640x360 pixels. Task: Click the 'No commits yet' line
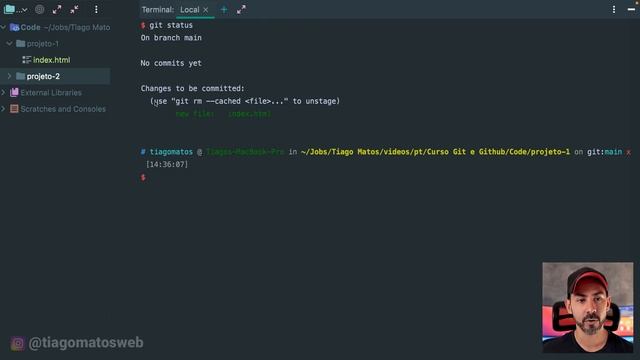[x=171, y=63]
